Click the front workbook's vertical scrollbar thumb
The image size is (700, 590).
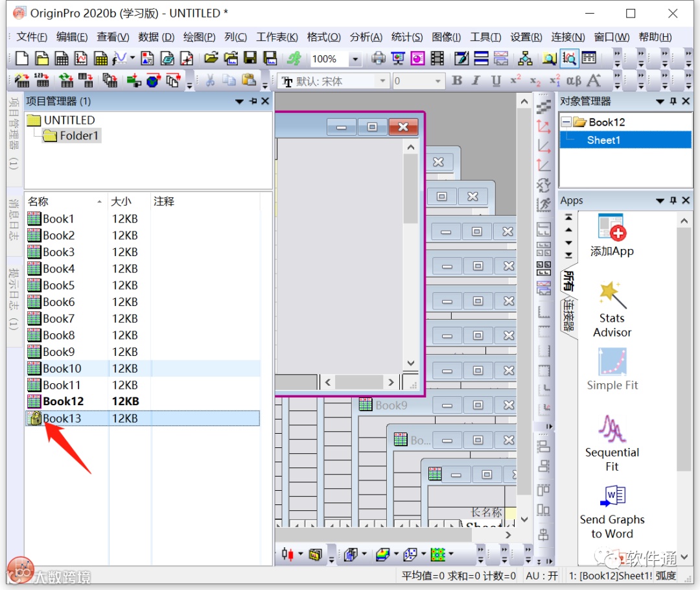(411, 189)
